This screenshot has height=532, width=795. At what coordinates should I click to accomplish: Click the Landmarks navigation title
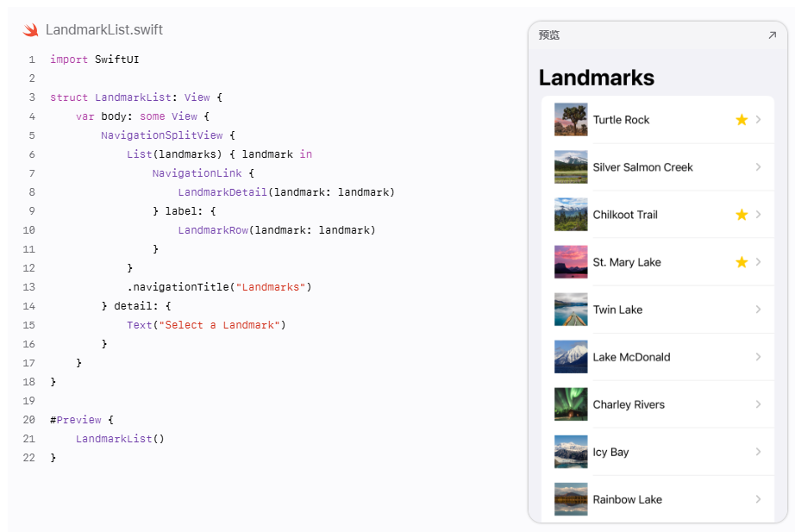(x=597, y=78)
